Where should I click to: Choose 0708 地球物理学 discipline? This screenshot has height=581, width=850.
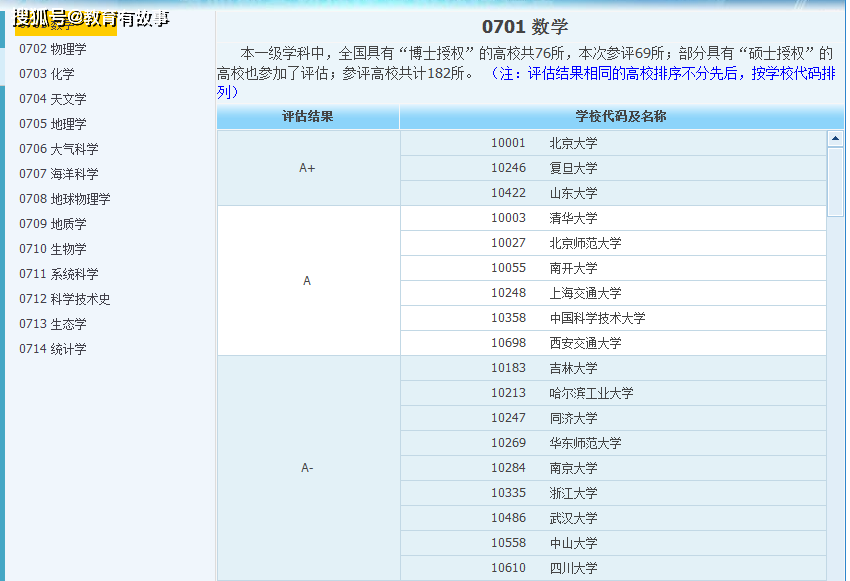coord(65,199)
